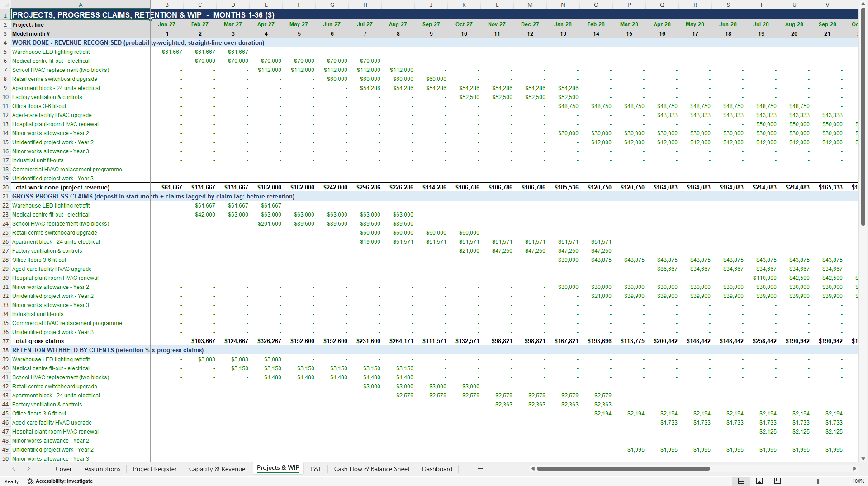Open Cash Flow & Balance Sheet tab
Viewport: 868px width, 486px height.
click(x=372, y=469)
